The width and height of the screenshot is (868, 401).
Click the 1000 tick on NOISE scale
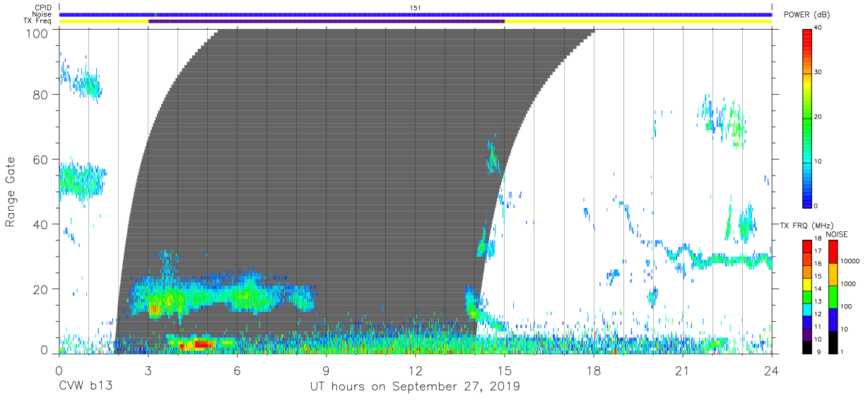[x=849, y=283]
